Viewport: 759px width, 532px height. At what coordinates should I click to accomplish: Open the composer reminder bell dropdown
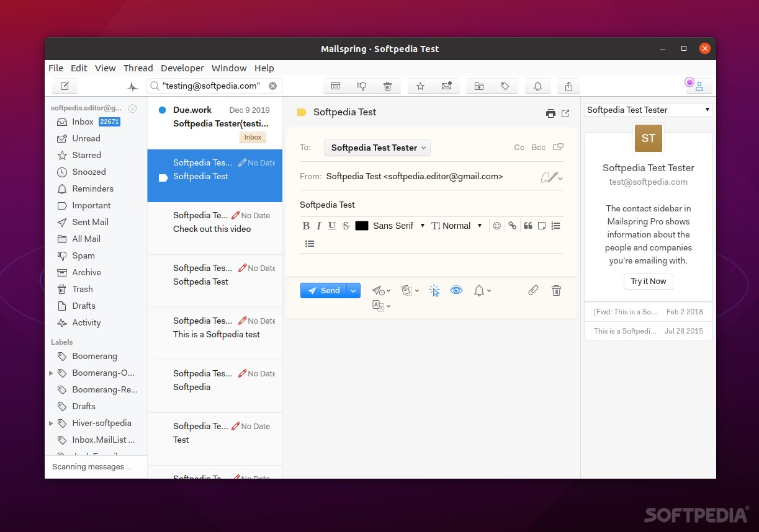coord(482,290)
